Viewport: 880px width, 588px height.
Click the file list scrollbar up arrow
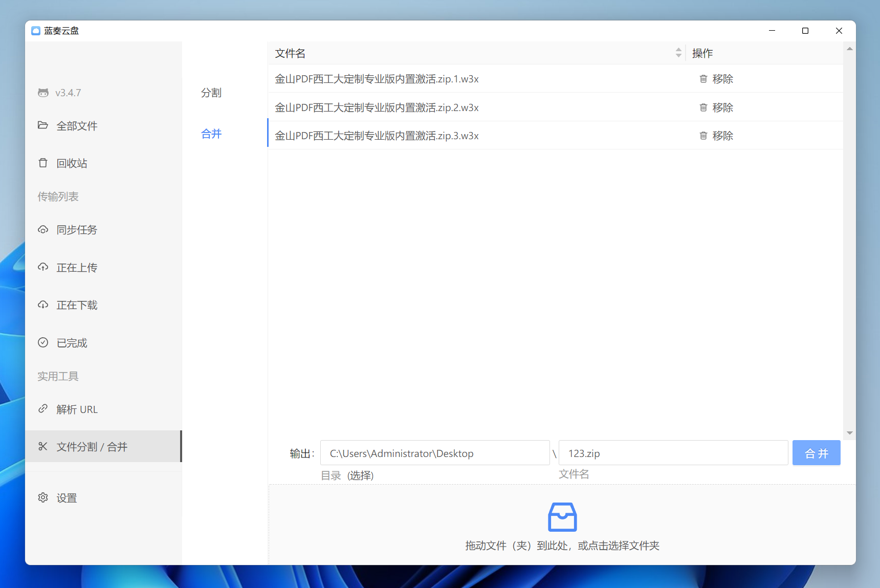click(849, 49)
